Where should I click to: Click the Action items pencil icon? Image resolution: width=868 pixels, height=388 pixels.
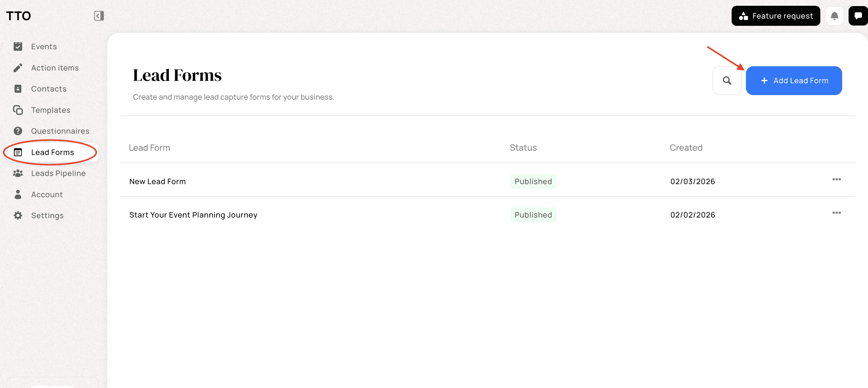tap(18, 68)
